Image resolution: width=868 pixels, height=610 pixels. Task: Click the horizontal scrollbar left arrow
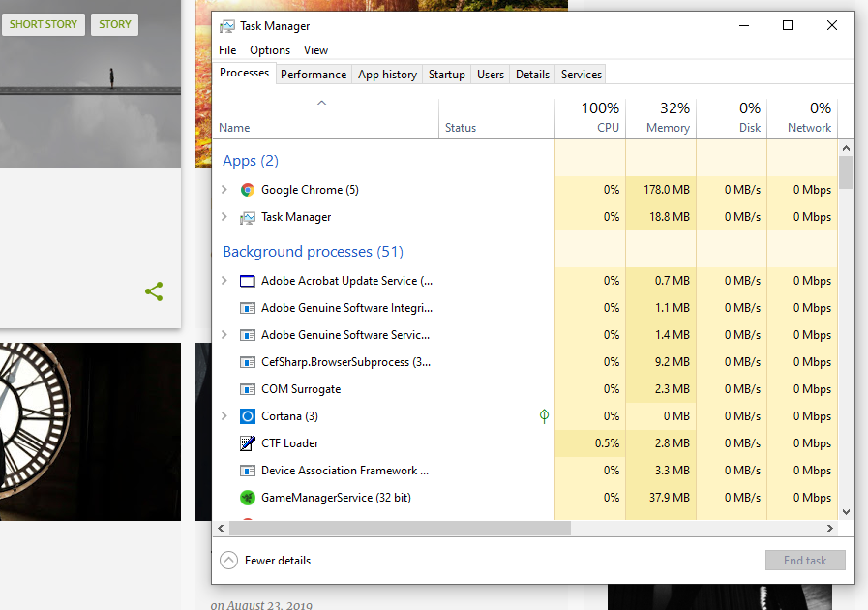[x=221, y=529]
